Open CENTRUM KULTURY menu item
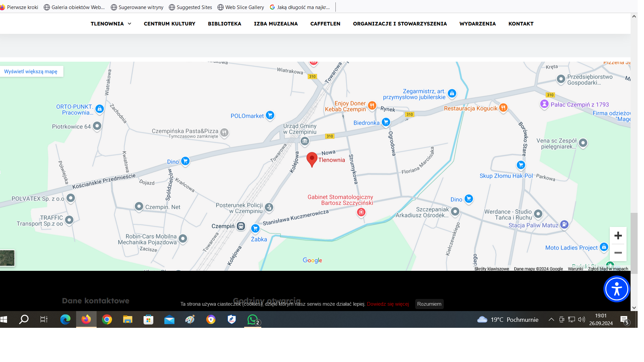Screen dimensions: 644x362 tap(169, 23)
